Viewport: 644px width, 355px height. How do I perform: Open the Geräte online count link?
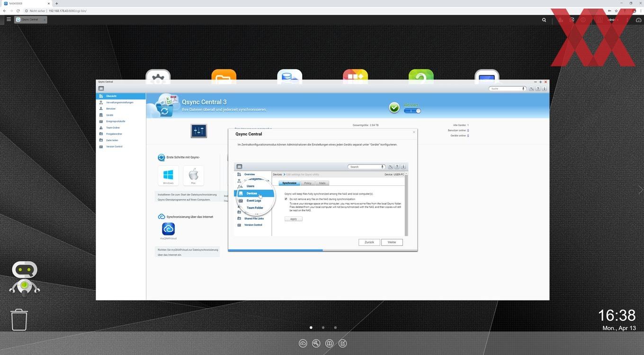468,136
